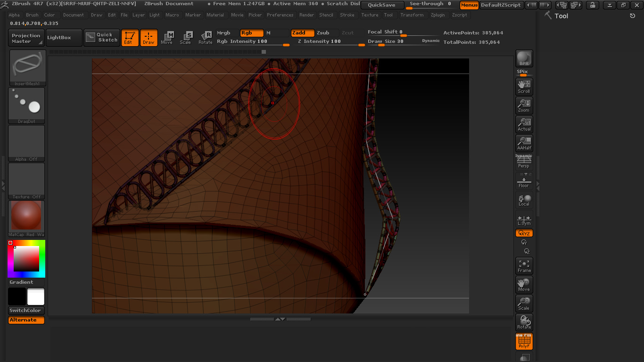Toggle L.Sym local symmetry
The height and width of the screenshot is (362, 644).
[524, 220]
